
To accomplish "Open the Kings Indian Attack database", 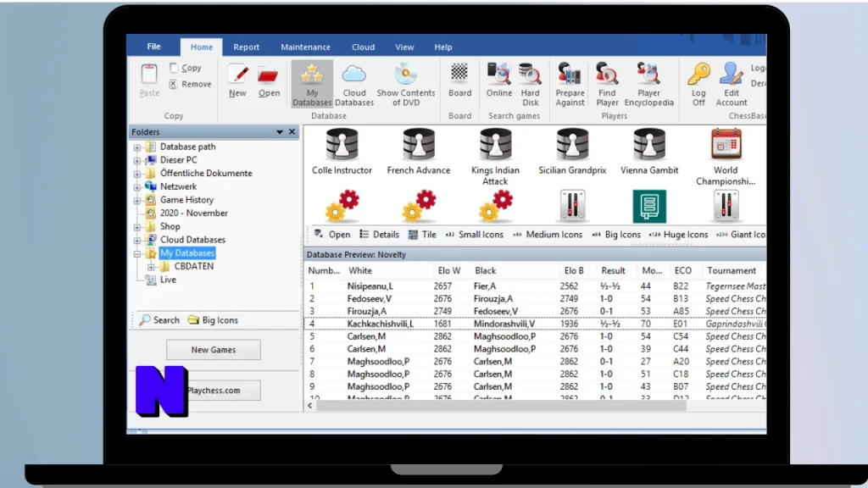I will [x=495, y=156].
